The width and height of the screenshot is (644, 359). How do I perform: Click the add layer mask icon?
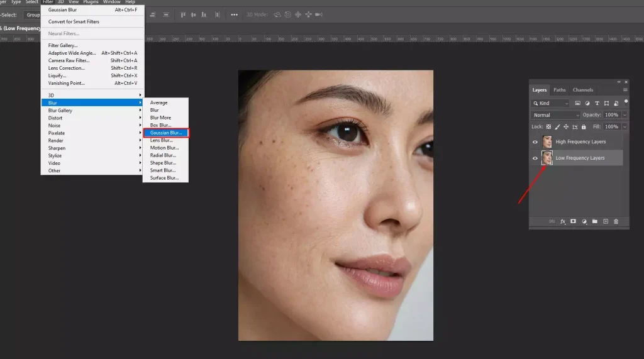click(x=573, y=221)
